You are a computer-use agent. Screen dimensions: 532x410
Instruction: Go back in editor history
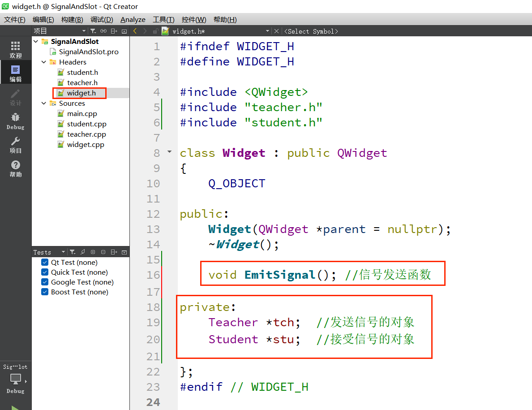(x=135, y=31)
